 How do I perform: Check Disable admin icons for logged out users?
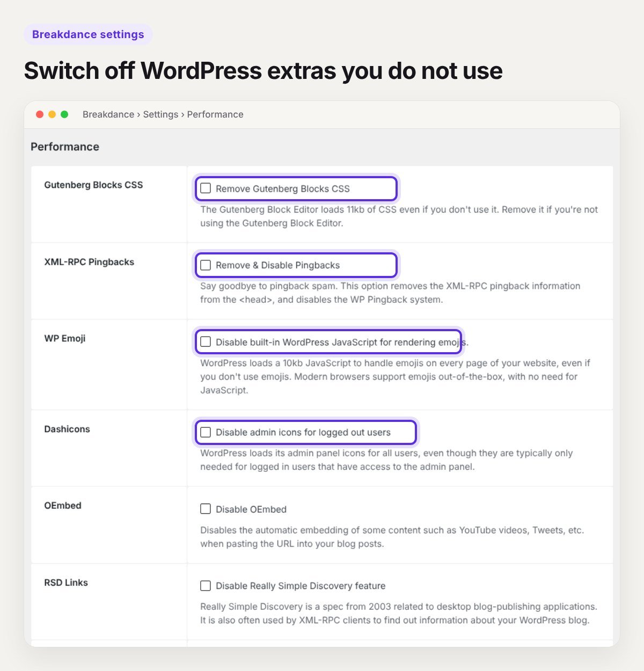206,432
